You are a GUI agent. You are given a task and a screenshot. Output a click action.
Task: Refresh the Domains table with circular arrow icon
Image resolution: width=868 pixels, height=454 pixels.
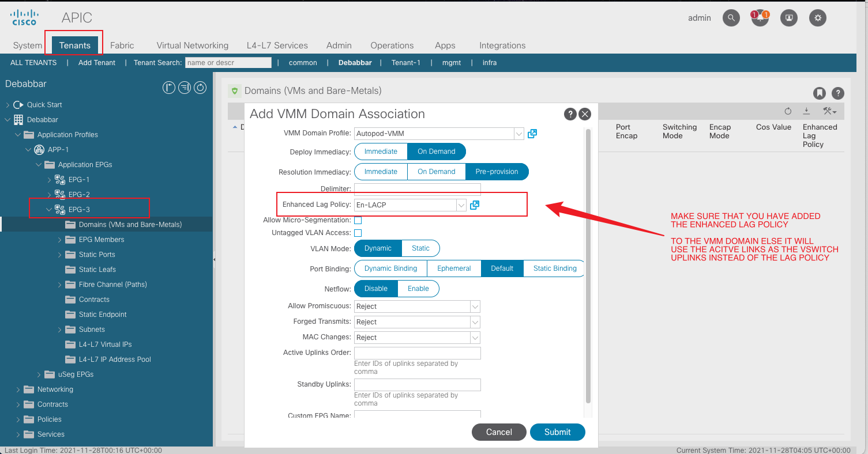788,111
